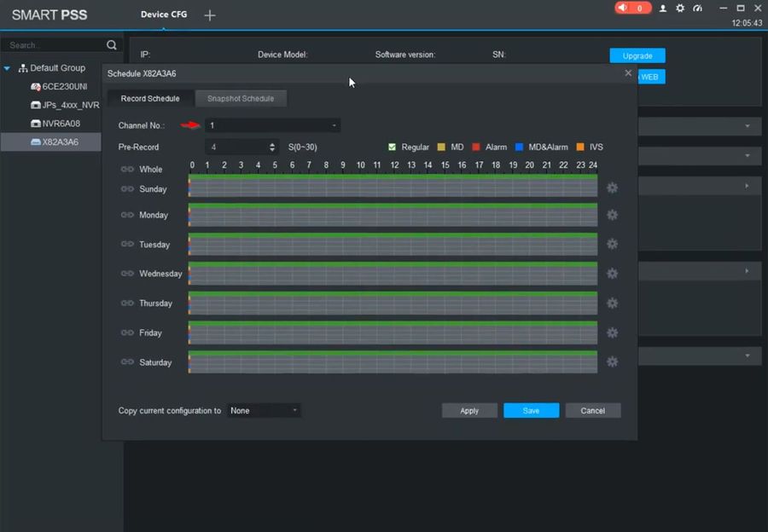The width and height of the screenshot is (768, 532).
Task: Open the alarm notification counter
Action: [x=632, y=9]
